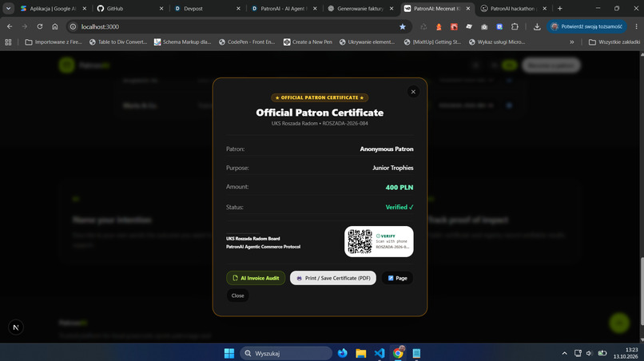The width and height of the screenshot is (644, 361).
Task: Click the camera extension icon
Action: click(x=484, y=26)
